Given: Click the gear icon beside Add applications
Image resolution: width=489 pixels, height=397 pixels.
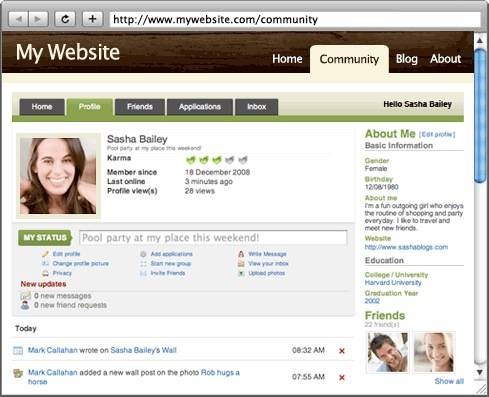Looking at the screenshot, I should (143, 254).
